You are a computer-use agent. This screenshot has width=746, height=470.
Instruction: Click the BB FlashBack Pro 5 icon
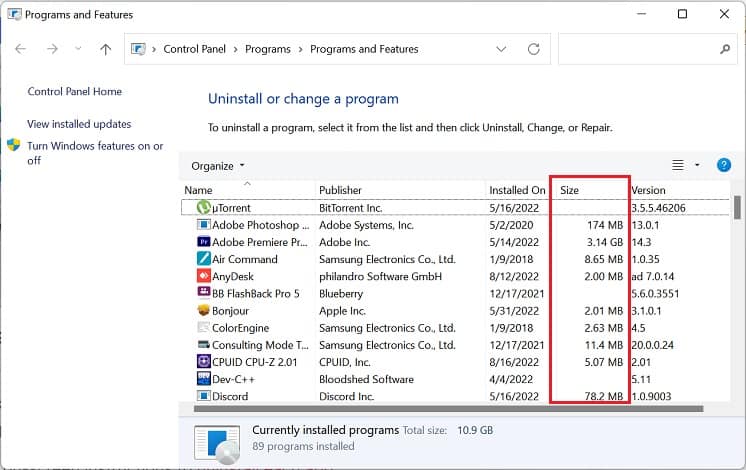pos(204,293)
